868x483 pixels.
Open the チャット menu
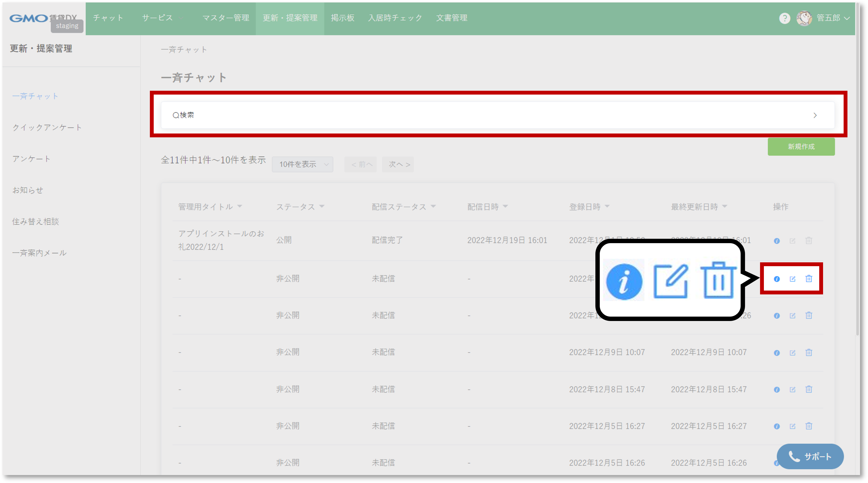108,18
